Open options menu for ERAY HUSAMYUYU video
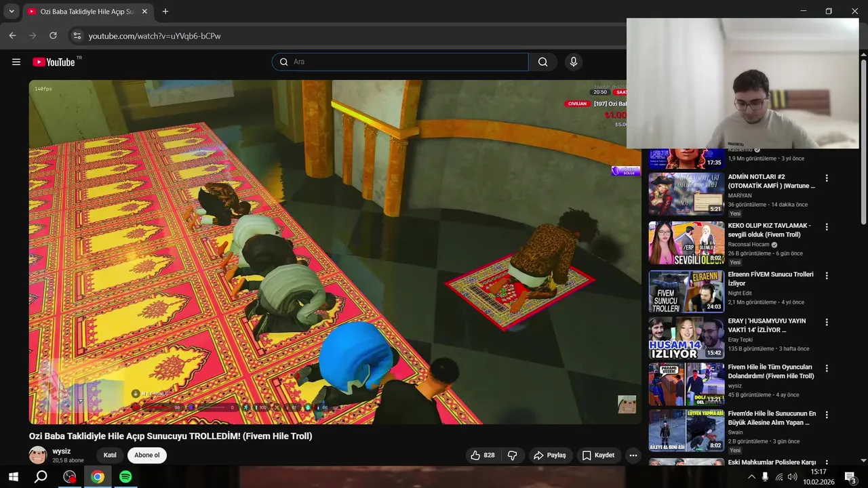The image size is (868, 488). pos(826,322)
